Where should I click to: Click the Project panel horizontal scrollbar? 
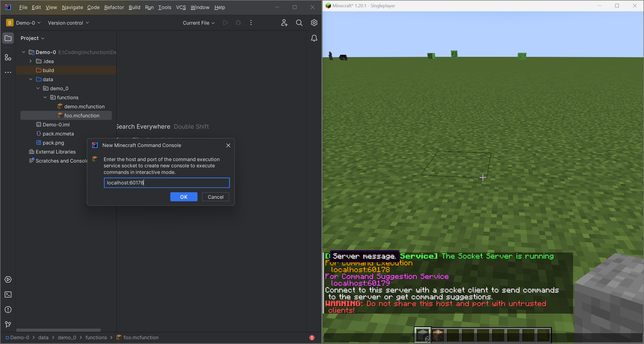[x=58, y=330]
